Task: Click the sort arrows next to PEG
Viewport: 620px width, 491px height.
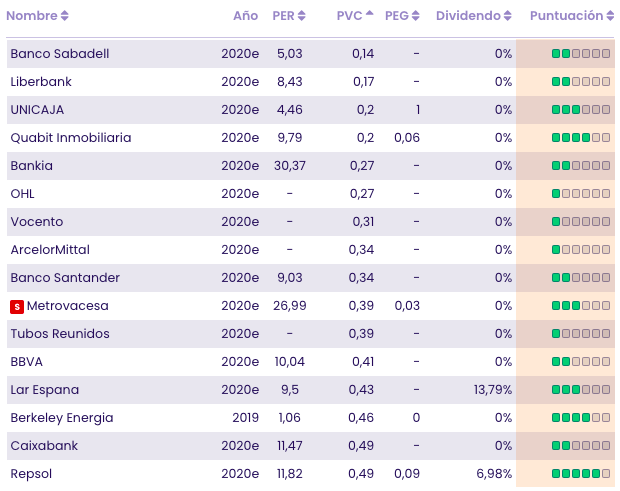Action: (x=418, y=16)
